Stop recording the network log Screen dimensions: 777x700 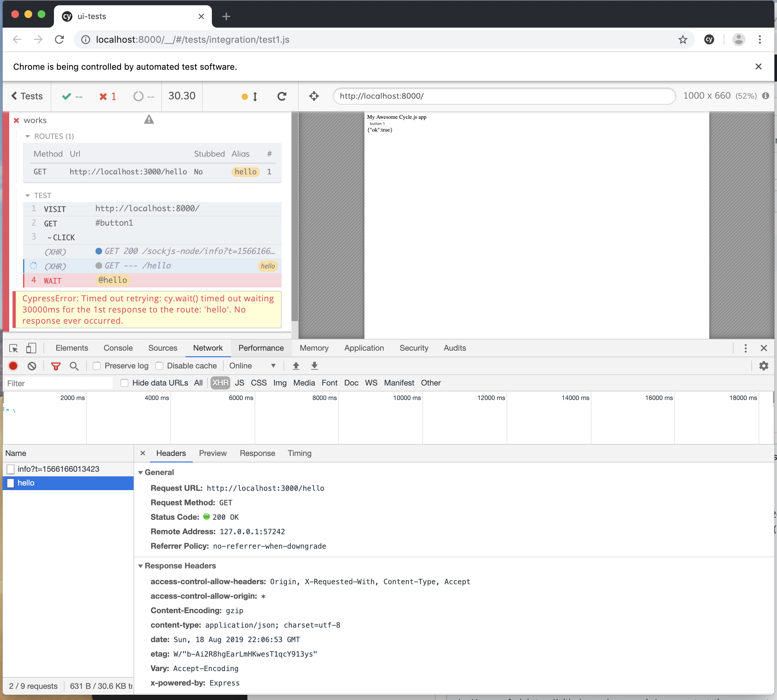pos(13,366)
